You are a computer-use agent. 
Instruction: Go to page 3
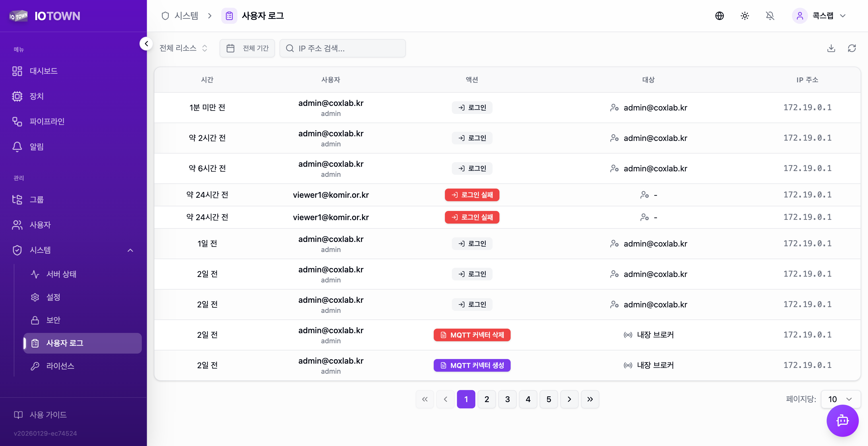(x=507, y=399)
